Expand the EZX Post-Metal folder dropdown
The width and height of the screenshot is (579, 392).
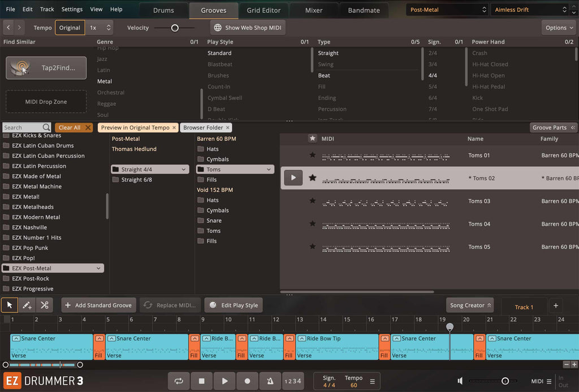pyautogui.click(x=98, y=268)
